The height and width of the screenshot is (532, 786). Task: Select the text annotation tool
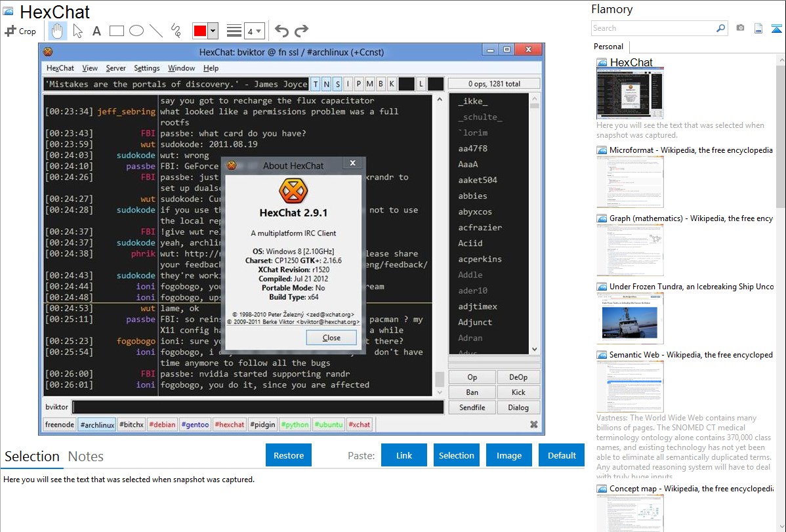96,31
